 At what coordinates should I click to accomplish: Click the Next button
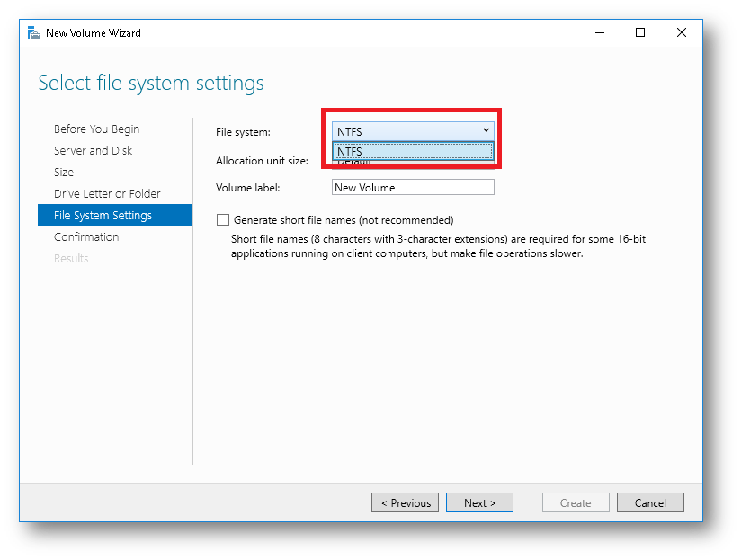point(479,502)
